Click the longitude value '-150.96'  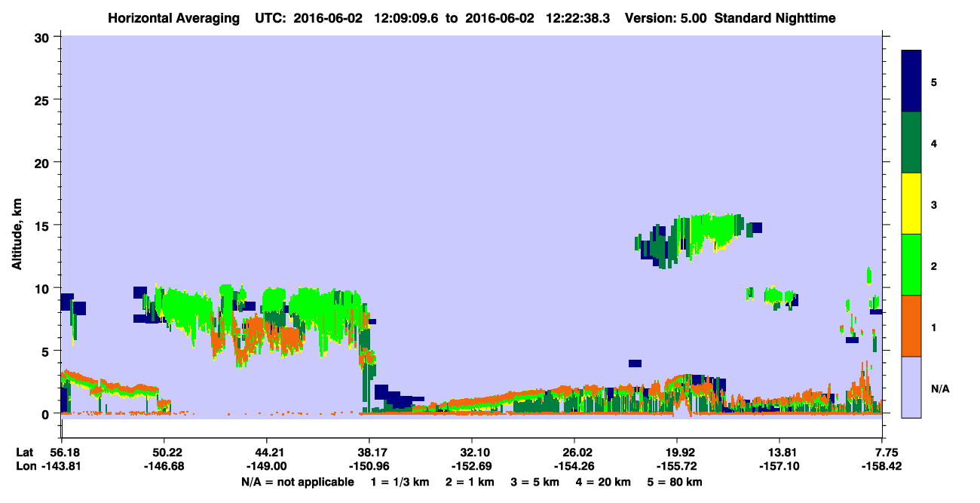[x=369, y=466]
